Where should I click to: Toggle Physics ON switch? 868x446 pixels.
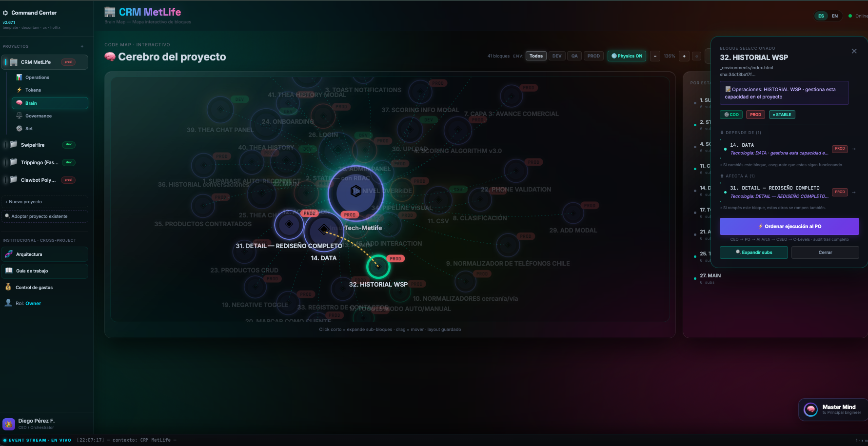627,56
